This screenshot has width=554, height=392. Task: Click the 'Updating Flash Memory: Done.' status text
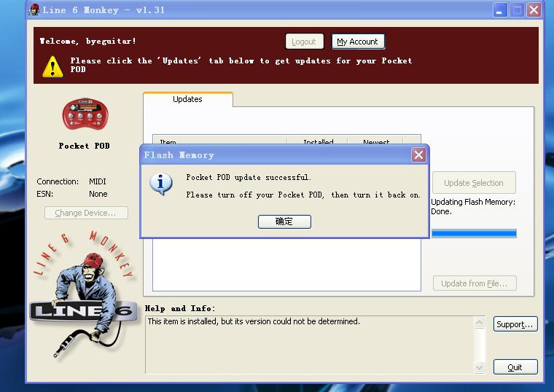click(x=473, y=207)
